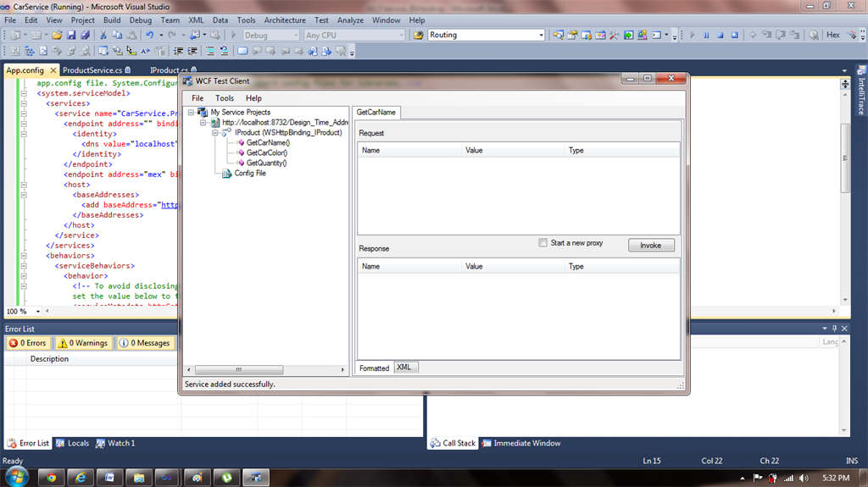Image resolution: width=868 pixels, height=487 pixels.
Task: Open WCF Test Client File menu
Action: pyautogui.click(x=197, y=98)
